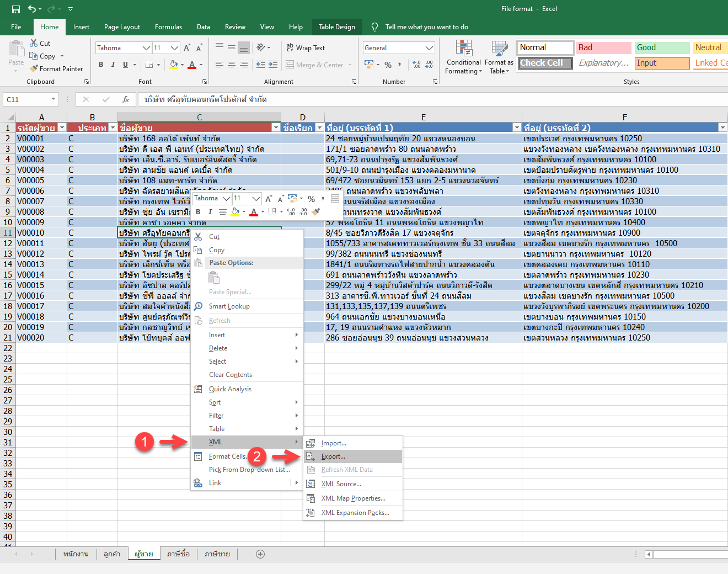Click the Save icon in title bar
Viewport: 728px width, 574px height.
click(15, 9)
